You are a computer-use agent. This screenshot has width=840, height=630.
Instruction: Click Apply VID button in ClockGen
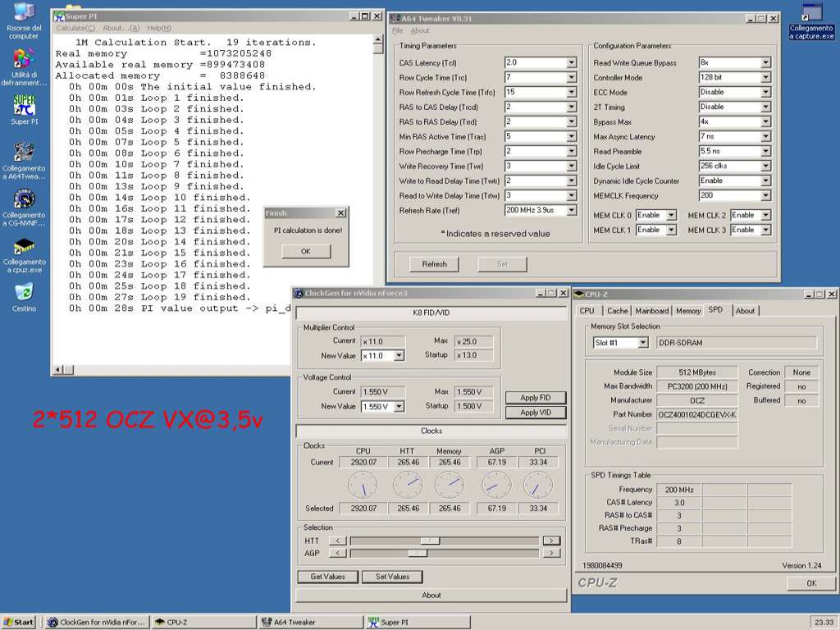[x=535, y=413]
